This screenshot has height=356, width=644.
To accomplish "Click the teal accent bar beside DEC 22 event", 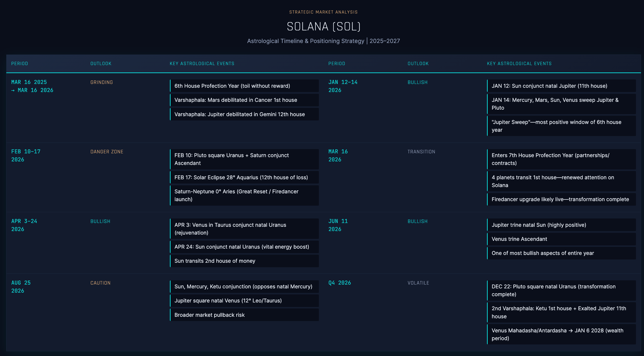I will pos(488,290).
